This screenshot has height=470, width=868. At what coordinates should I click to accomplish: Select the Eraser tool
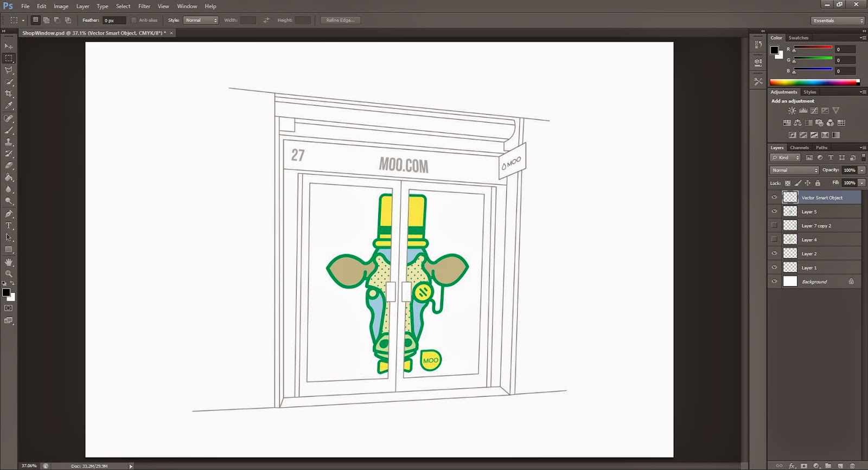(x=9, y=165)
